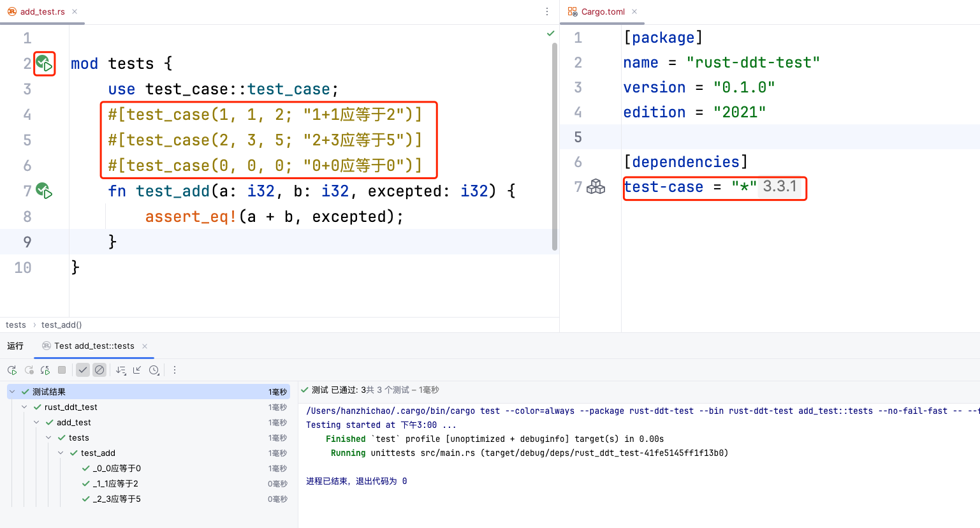Viewport: 980px width, 528px height.
Task: Select test result _0_0应等于0
Action: (x=117, y=468)
